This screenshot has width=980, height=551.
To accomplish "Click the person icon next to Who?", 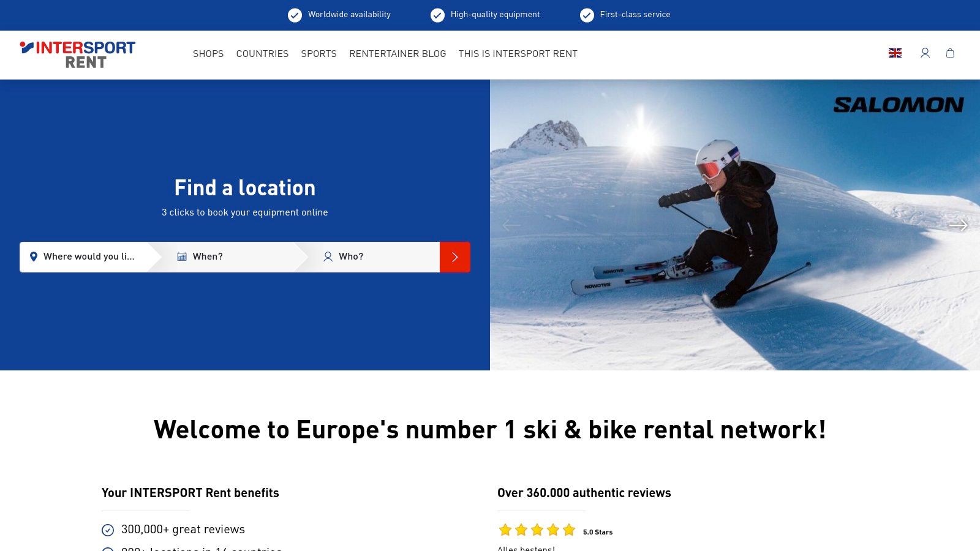I will point(328,257).
